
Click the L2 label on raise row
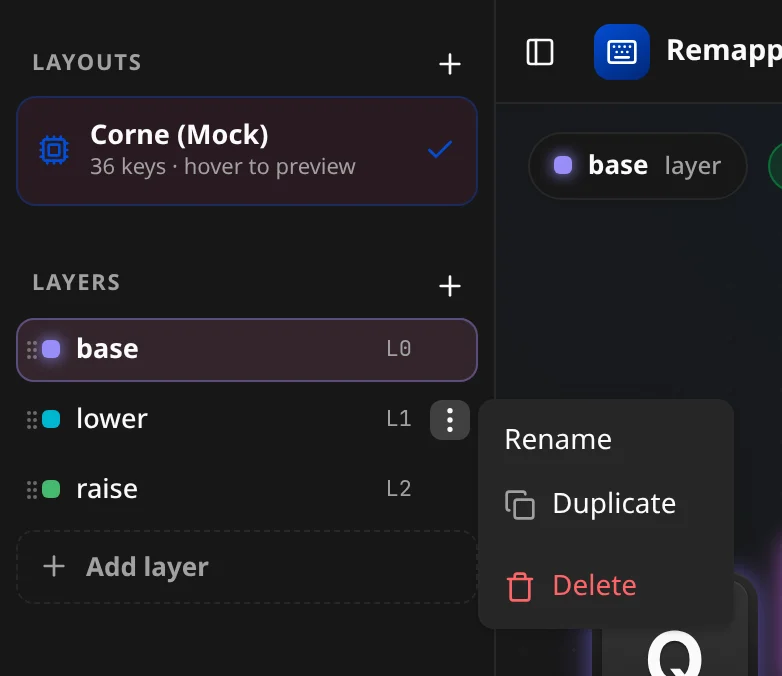pyautogui.click(x=399, y=488)
